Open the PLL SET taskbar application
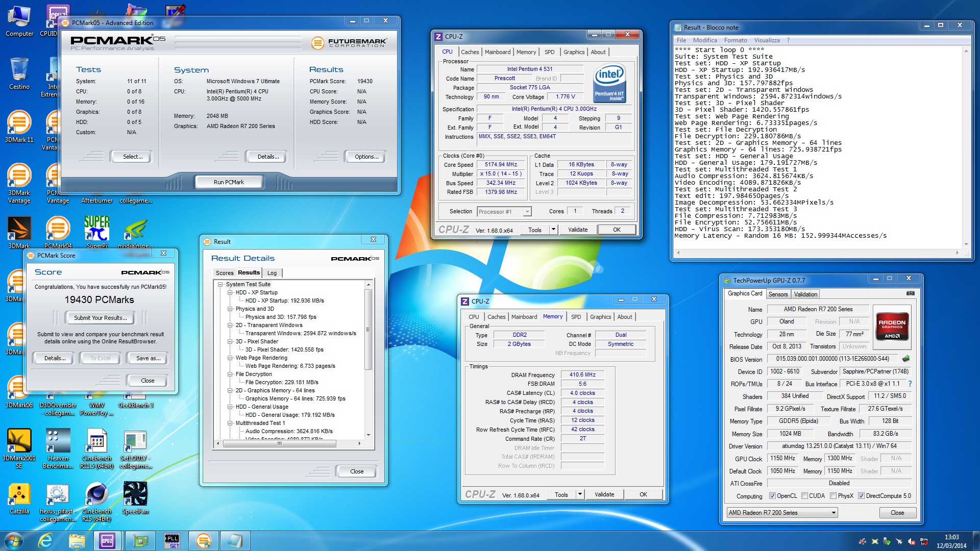This screenshot has height=551, width=980. pos(171,540)
